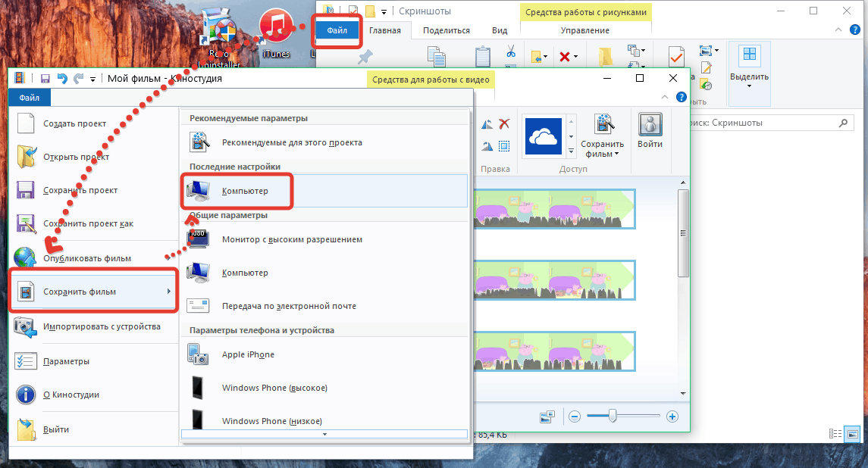868x468 pixels.
Task: Switch Explorer to large icons view
Action: click(x=853, y=434)
